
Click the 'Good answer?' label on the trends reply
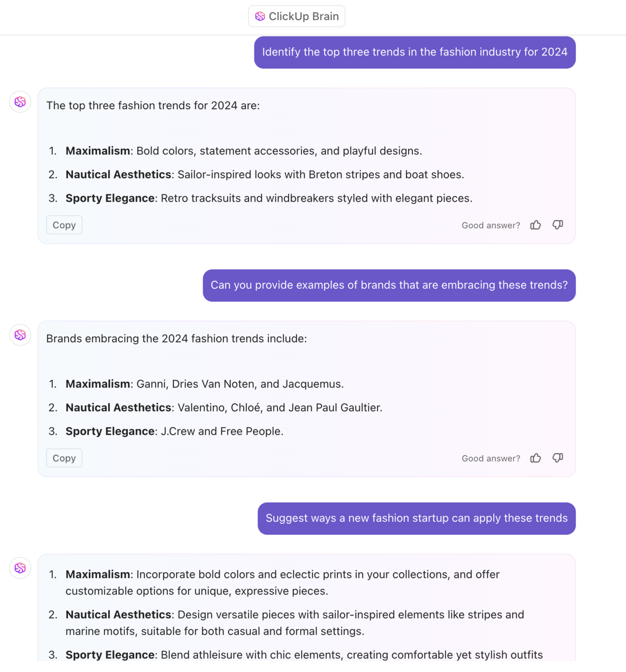490,225
